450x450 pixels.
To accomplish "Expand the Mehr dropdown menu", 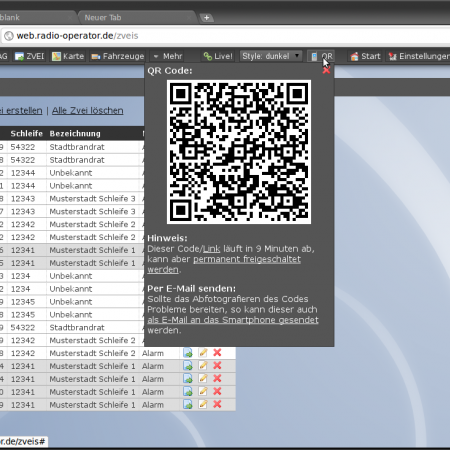I will coord(168,56).
